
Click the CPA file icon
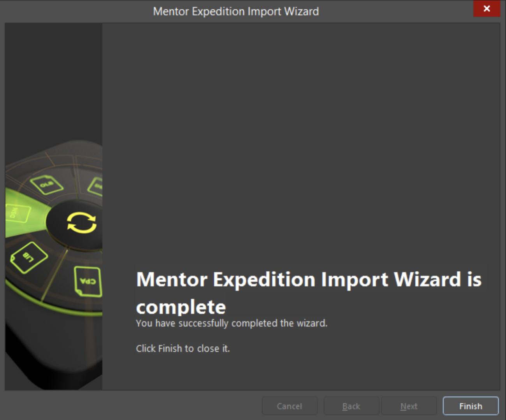(88, 282)
